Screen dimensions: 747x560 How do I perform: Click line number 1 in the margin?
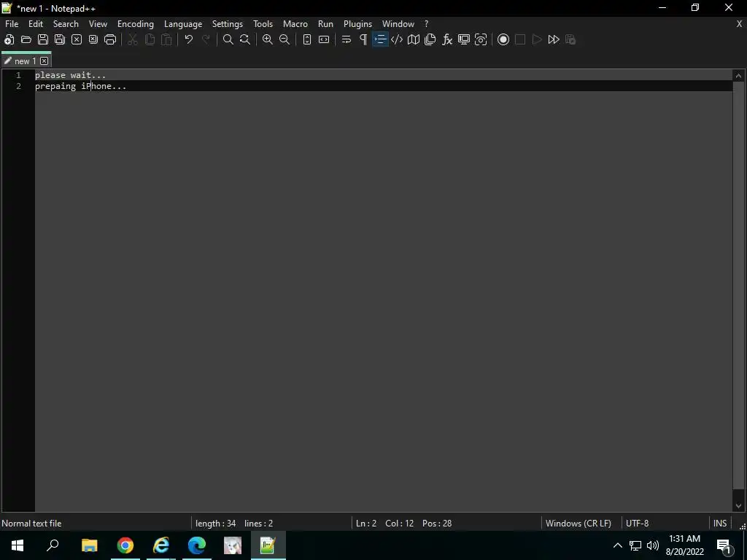click(18, 75)
